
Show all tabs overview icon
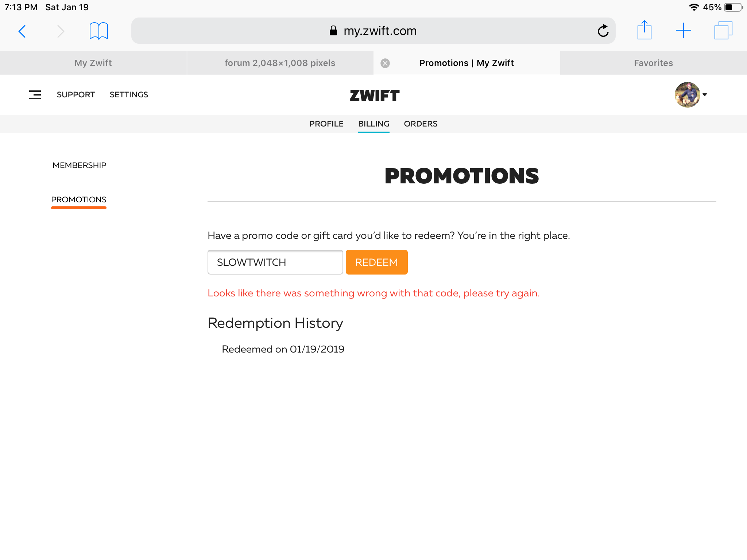pyautogui.click(x=723, y=31)
